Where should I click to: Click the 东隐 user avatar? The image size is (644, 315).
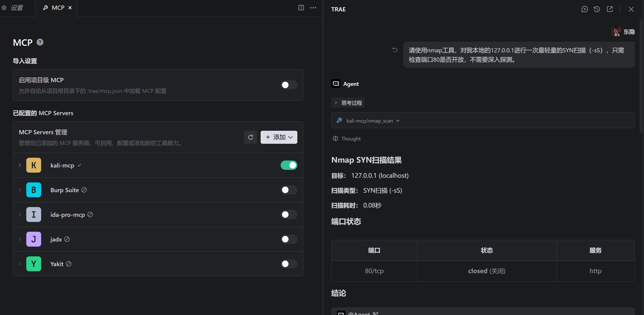point(616,32)
